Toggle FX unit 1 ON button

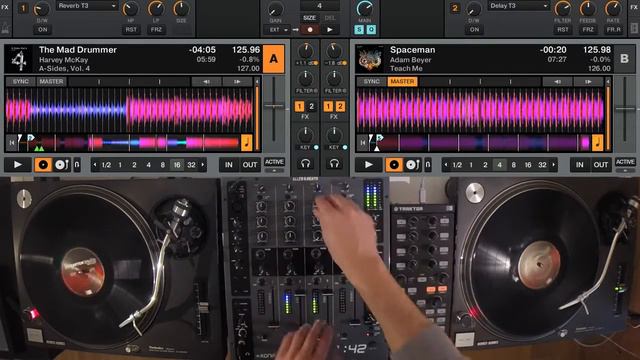tap(42, 30)
